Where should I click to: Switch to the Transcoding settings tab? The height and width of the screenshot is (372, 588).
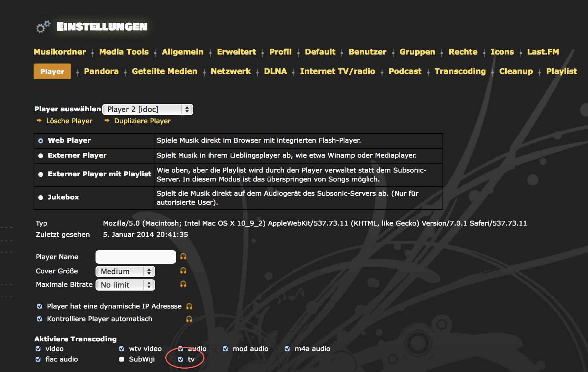tap(460, 71)
